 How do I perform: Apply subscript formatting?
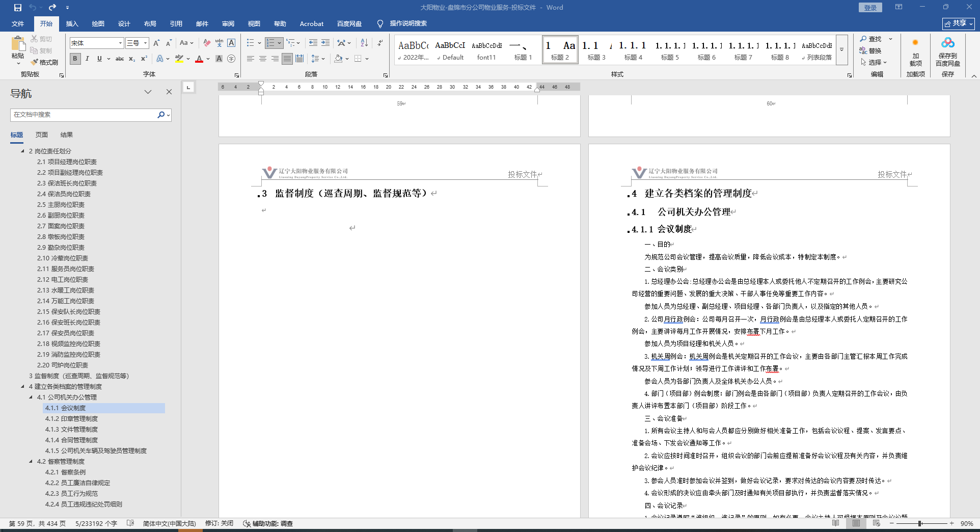[x=132, y=59]
